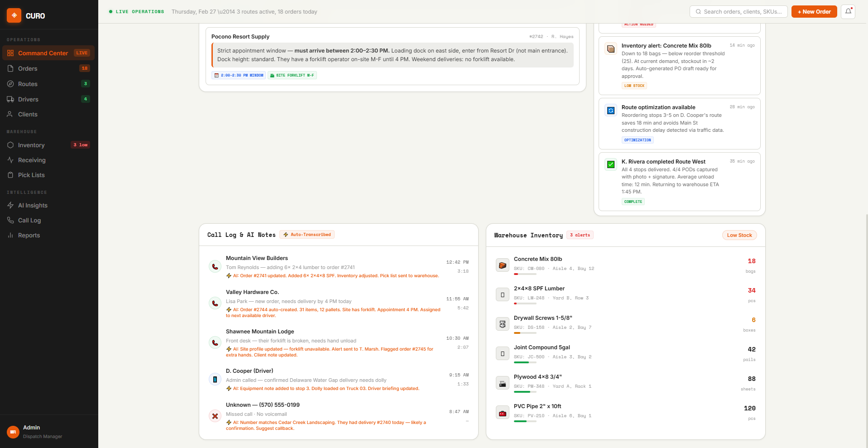Click the PVC Pipe stock level bar
The height and width of the screenshot is (448, 868).
(x=525, y=421)
